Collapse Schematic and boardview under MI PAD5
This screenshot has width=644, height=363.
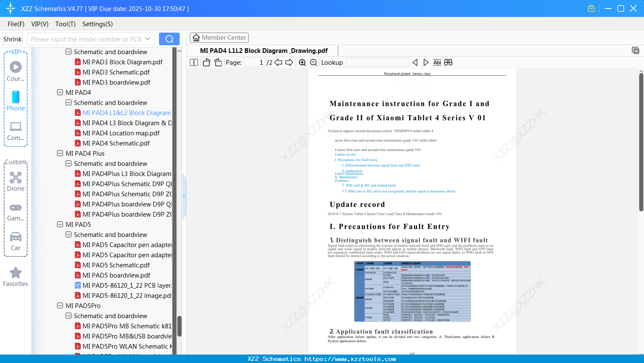[x=69, y=234]
